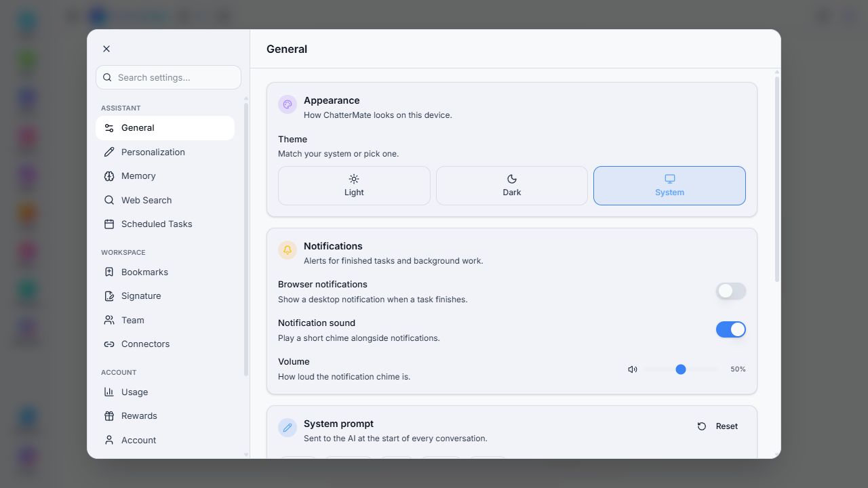
Task: Click the "ACCOUNT" sidebar group label
Action: (119, 372)
